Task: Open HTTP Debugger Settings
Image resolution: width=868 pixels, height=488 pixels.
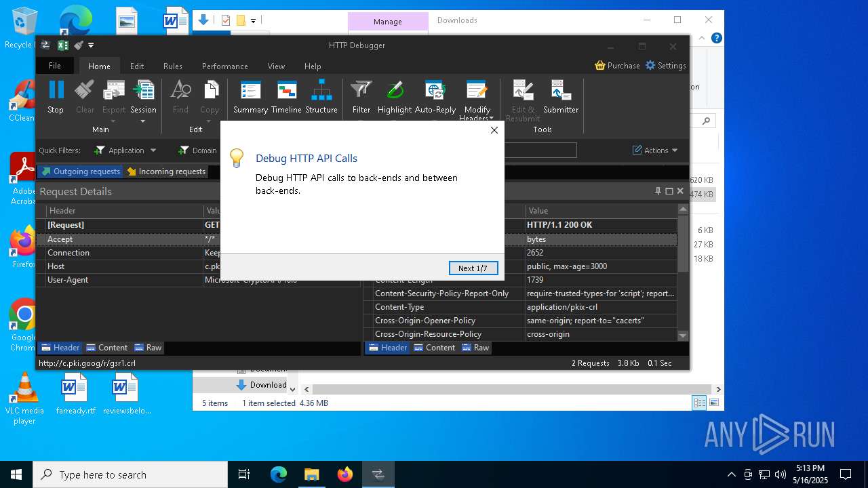Action: [665, 66]
